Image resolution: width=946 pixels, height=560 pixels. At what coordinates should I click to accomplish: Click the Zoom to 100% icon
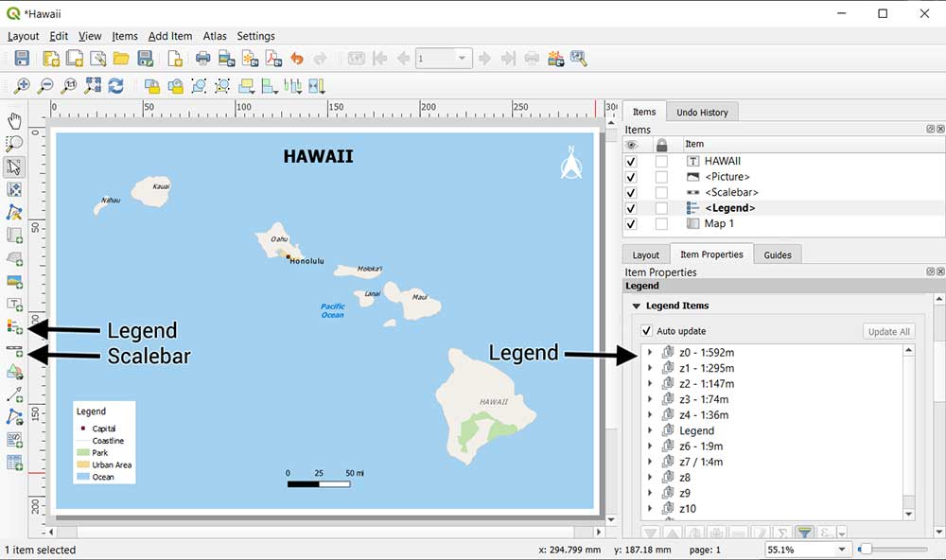69,86
